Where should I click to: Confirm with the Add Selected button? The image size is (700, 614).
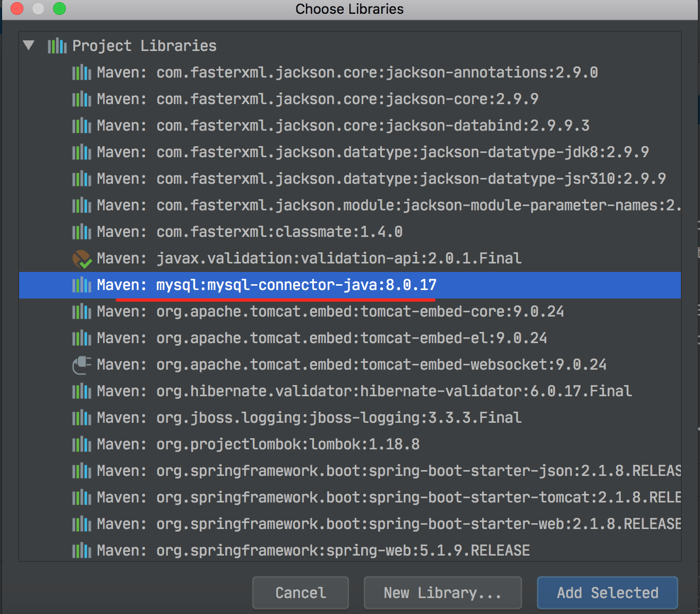point(608,593)
